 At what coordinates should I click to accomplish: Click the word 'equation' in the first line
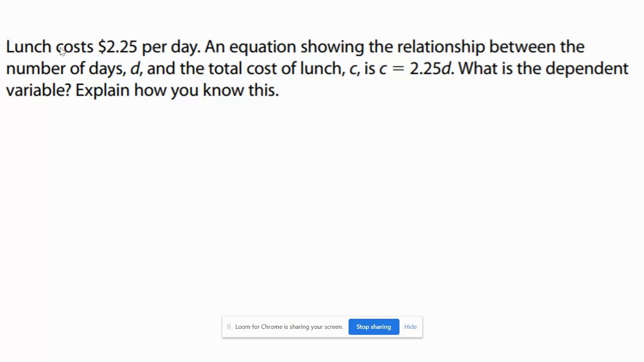(x=263, y=47)
